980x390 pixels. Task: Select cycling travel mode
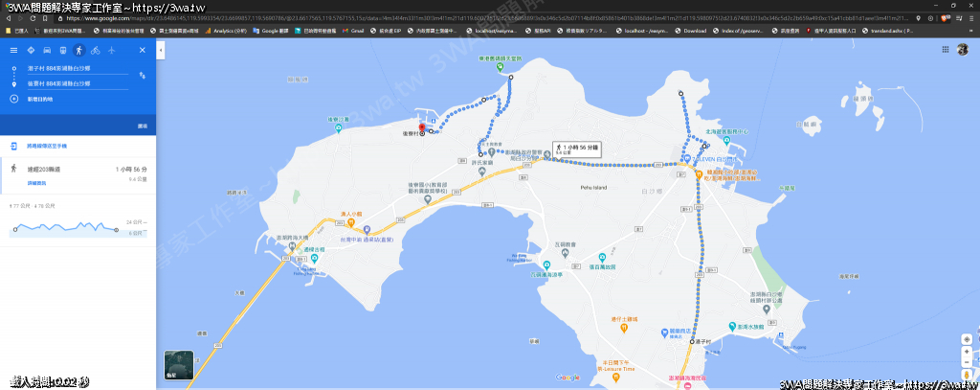[x=96, y=49]
